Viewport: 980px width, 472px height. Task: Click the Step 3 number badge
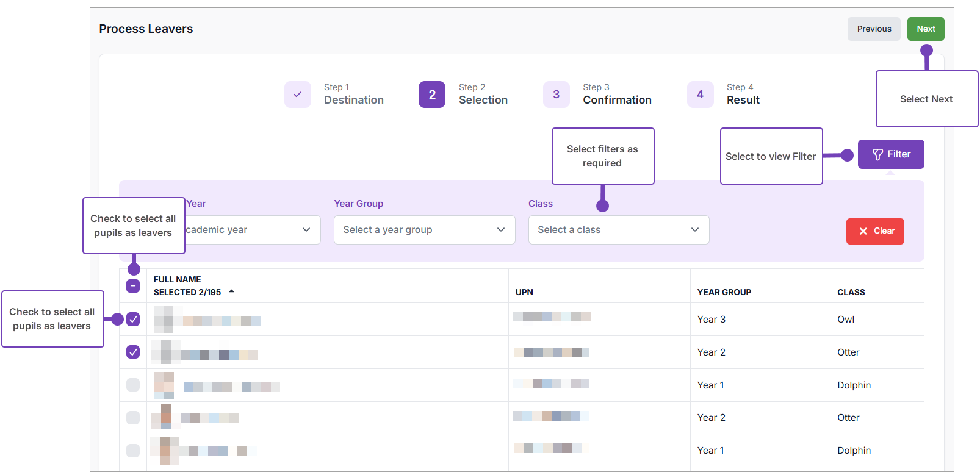pyautogui.click(x=556, y=95)
